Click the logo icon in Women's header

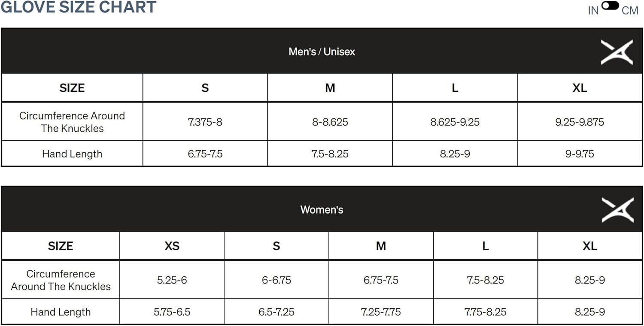tap(617, 210)
